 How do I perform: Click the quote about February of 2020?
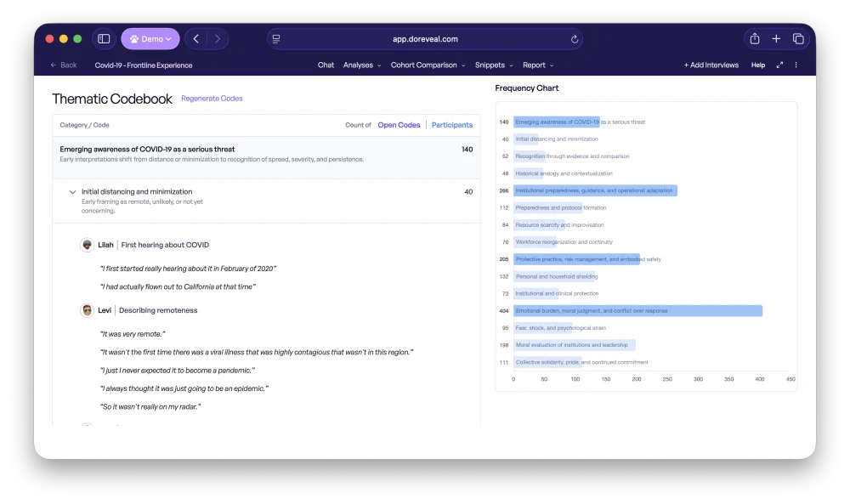(188, 269)
